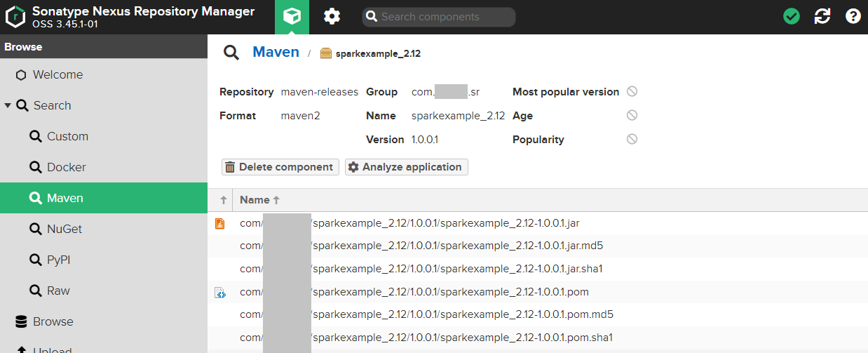
Task: Click the Age unavailable icon
Action: (x=632, y=115)
